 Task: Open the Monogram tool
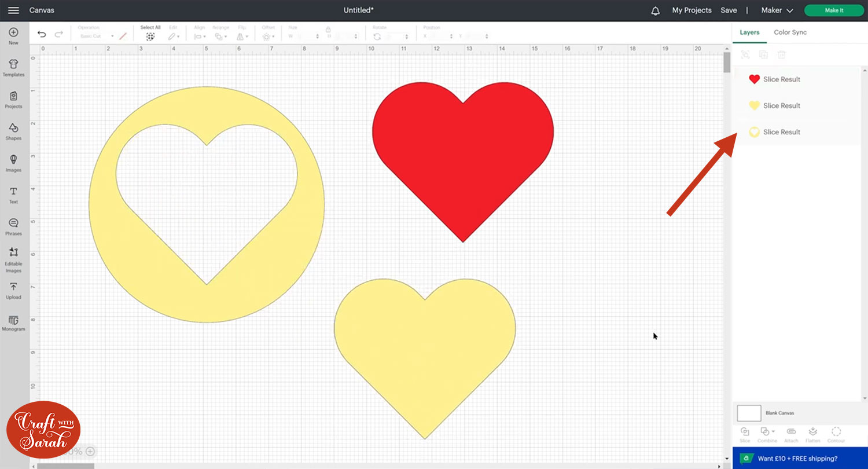[13, 323]
